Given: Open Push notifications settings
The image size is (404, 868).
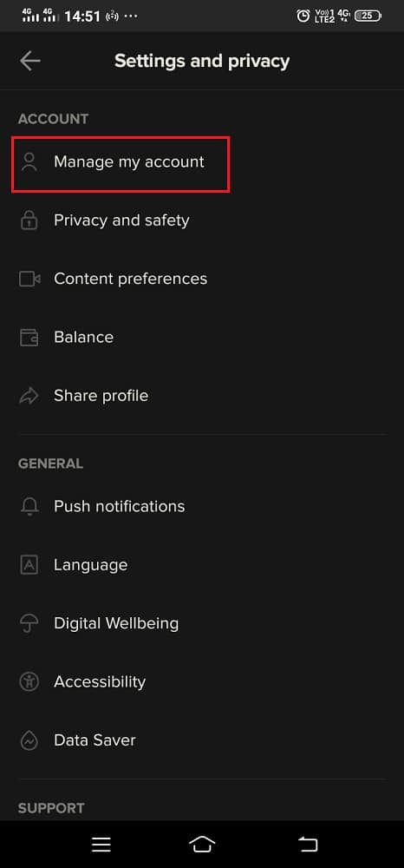Looking at the screenshot, I should pyautogui.click(x=202, y=506).
